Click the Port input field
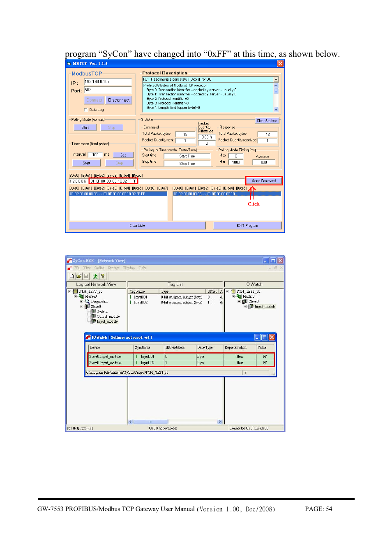392x555 pixels. tap(108, 90)
